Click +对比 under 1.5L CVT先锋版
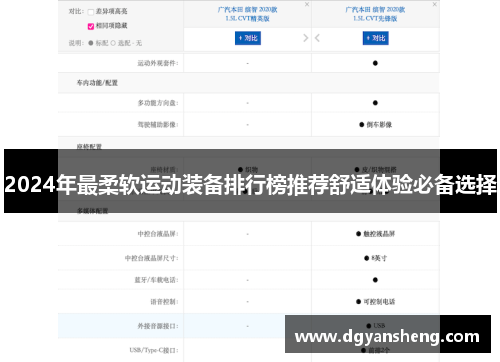The height and width of the screenshot is (362, 500). (x=376, y=38)
